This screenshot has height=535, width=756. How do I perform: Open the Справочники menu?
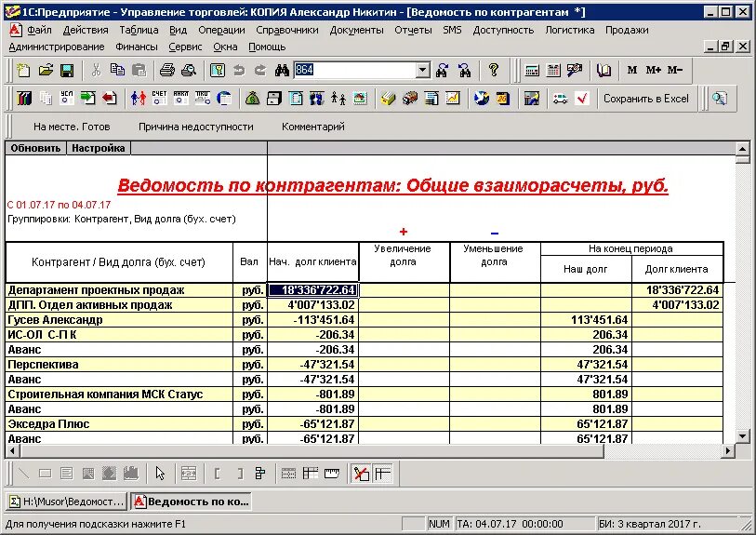coord(287,30)
